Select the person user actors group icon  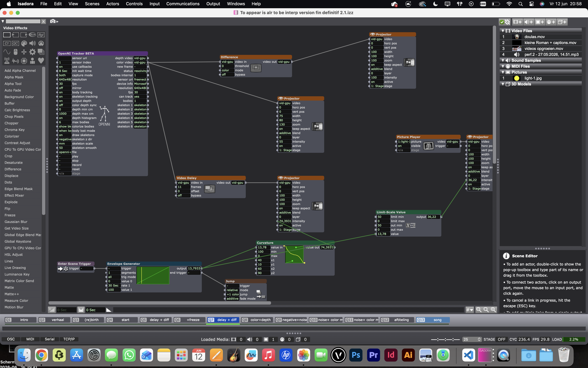point(32,61)
